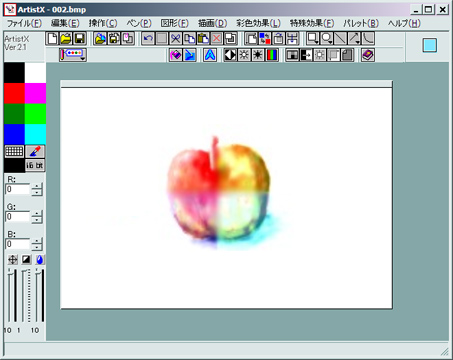Pick the blue color swatch
Image resolution: width=453 pixels, height=360 pixels.
[14, 134]
